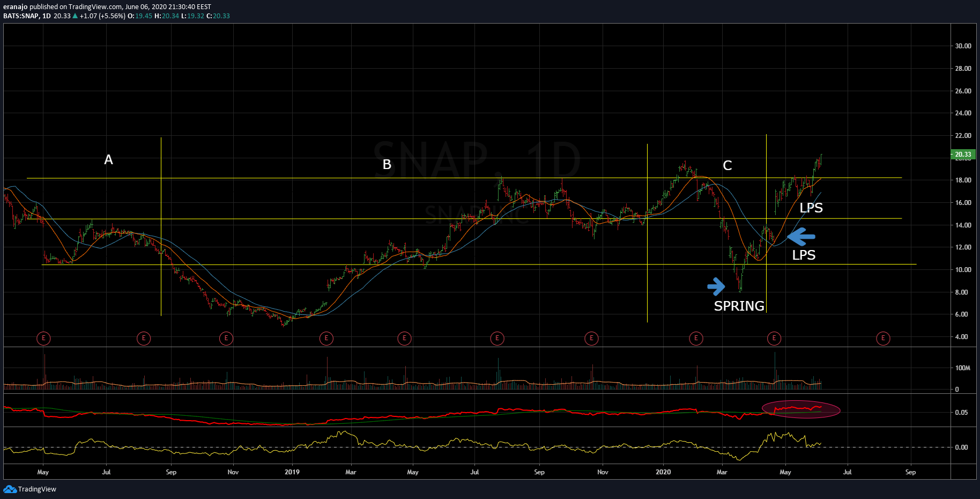Click the TradingView cloud logo icon
Viewport: 980px width, 499px height.
pyautogui.click(x=10, y=489)
